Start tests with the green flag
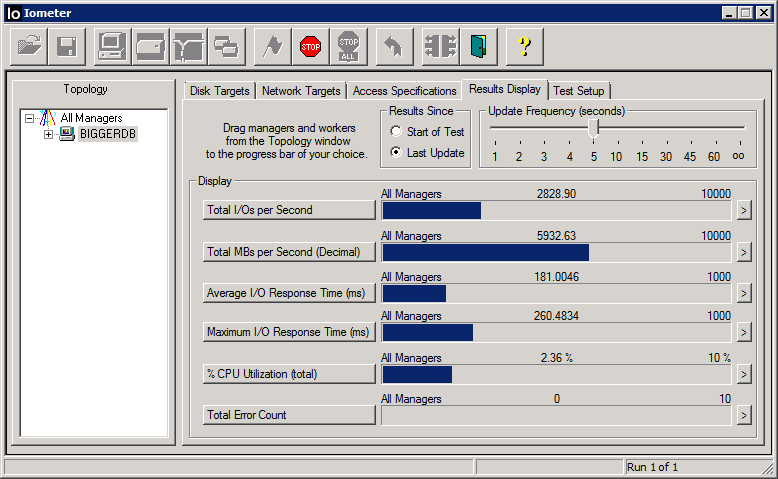778x479 pixels. (x=272, y=47)
